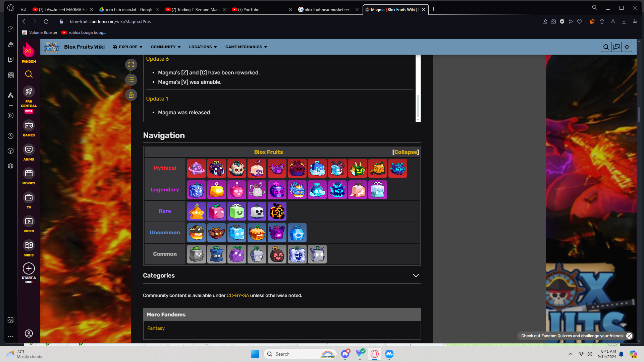The image size is (644, 362).
Task: Open the Game Mechanics dropdown menu
Action: pos(246,47)
